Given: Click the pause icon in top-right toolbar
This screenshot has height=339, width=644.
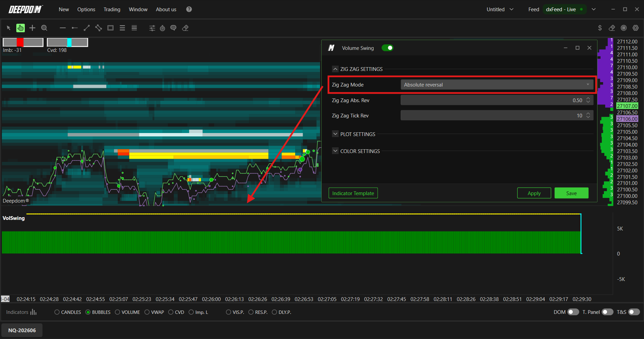Looking at the screenshot, I should [x=624, y=28].
